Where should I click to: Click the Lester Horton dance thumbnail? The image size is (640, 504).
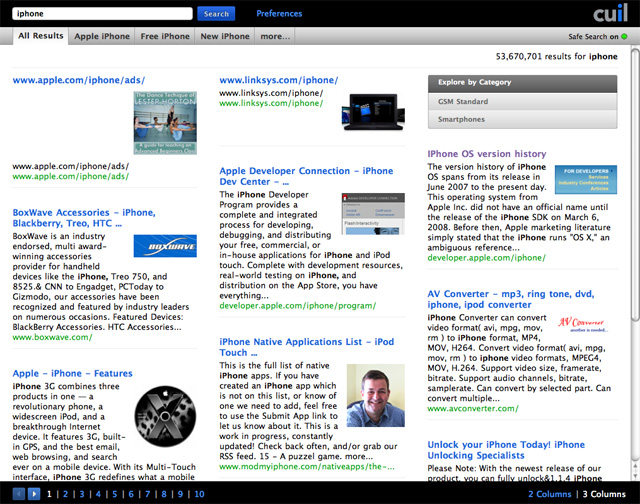pos(165,123)
